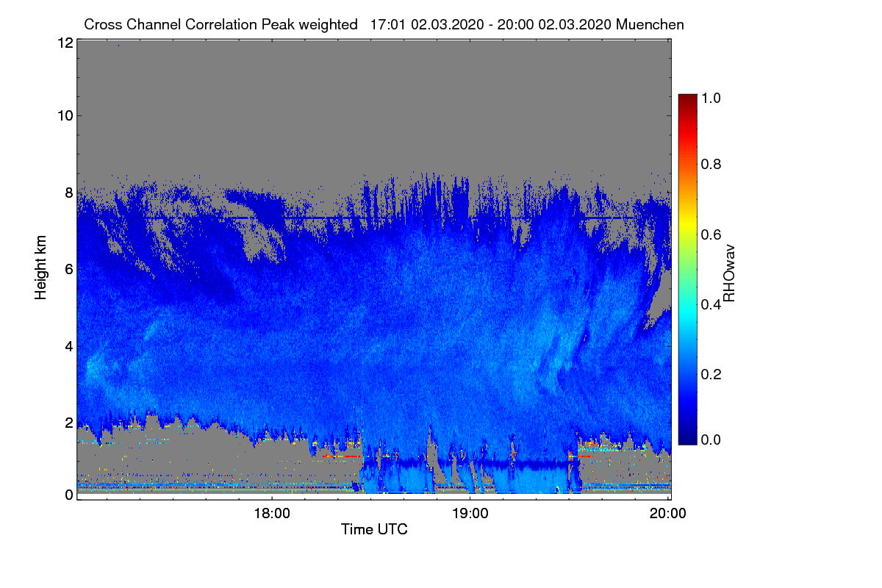Click the height tick label '8'
The height and width of the screenshot is (588, 882).
[68, 193]
